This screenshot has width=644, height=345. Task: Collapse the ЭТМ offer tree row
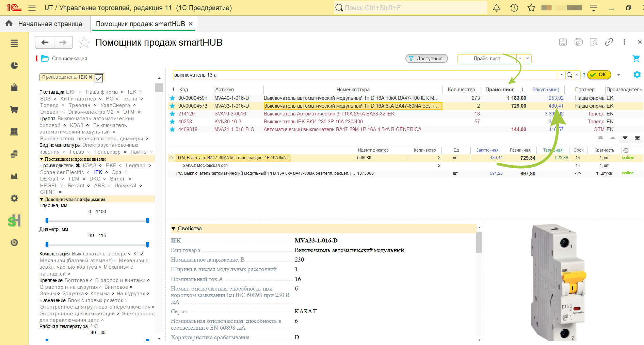click(171, 158)
